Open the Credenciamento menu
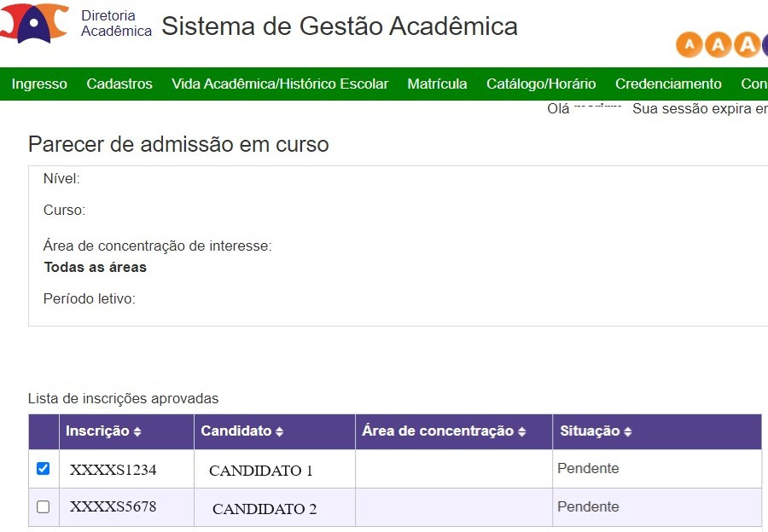Image resolution: width=768 pixels, height=532 pixels. (668, 84)
